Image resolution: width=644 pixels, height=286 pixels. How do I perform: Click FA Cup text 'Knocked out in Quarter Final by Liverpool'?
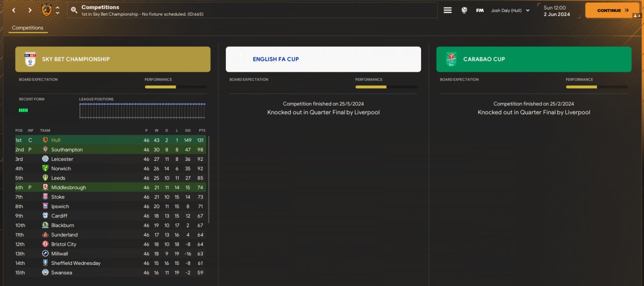tap(324, 113)
